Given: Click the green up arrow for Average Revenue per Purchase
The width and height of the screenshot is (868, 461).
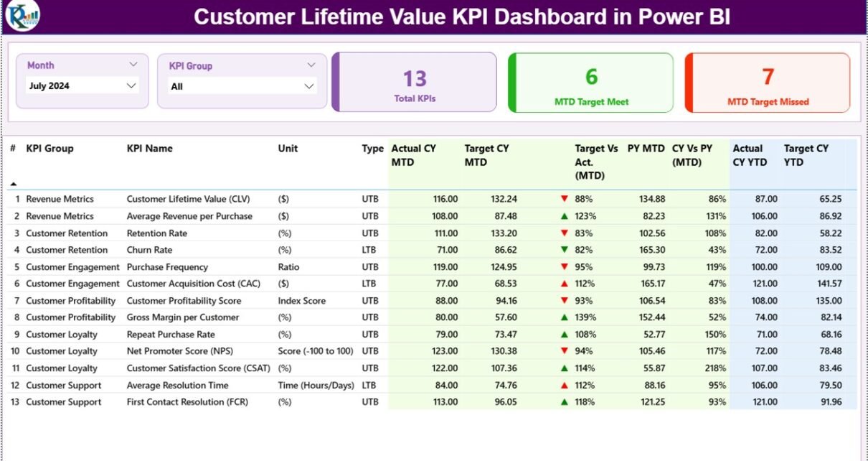Looking at the screenshot, I should (565, 216).
